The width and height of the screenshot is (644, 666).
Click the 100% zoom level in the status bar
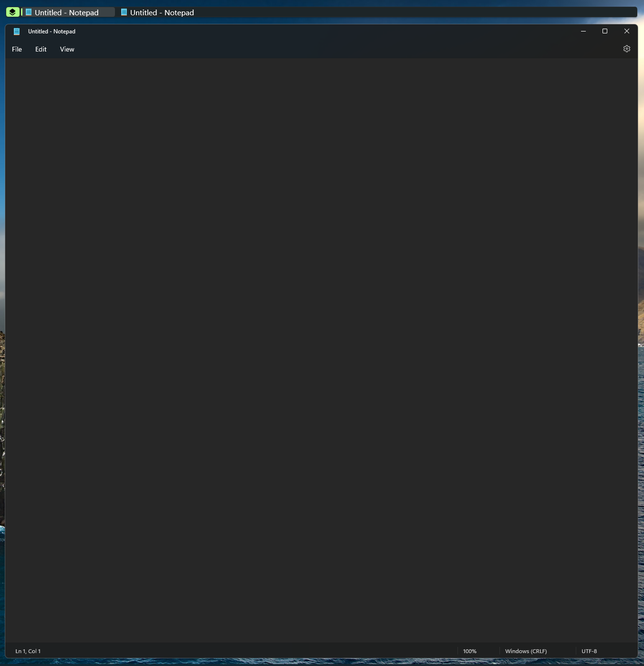(x=470, y=651)
